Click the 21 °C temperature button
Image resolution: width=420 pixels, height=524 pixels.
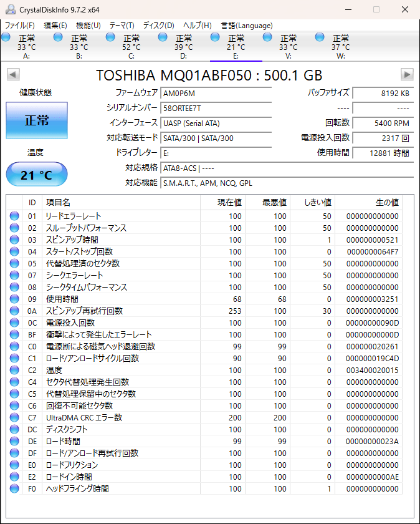[x=37, y=175]
